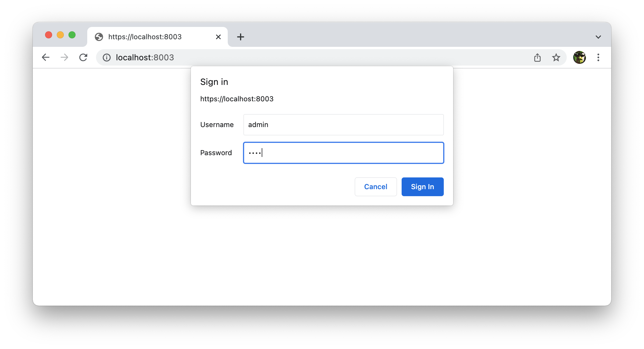Click the Password input field
The image size is (644, 349).
(343, 153)
